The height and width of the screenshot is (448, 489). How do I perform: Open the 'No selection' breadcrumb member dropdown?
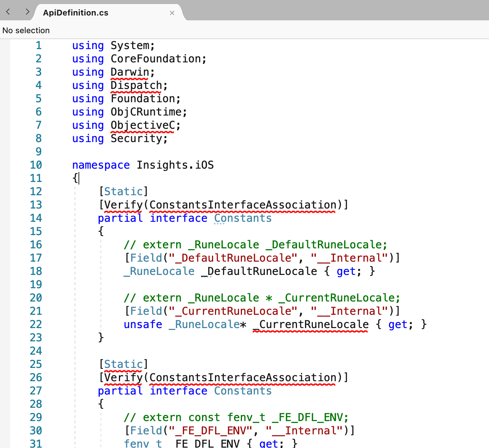pos(26,30)
